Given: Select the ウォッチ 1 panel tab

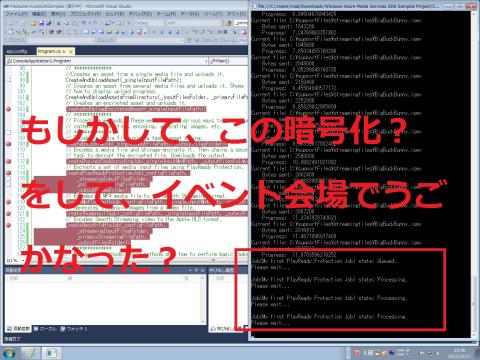Looking at the screenshot, I should tap(74, 329).
